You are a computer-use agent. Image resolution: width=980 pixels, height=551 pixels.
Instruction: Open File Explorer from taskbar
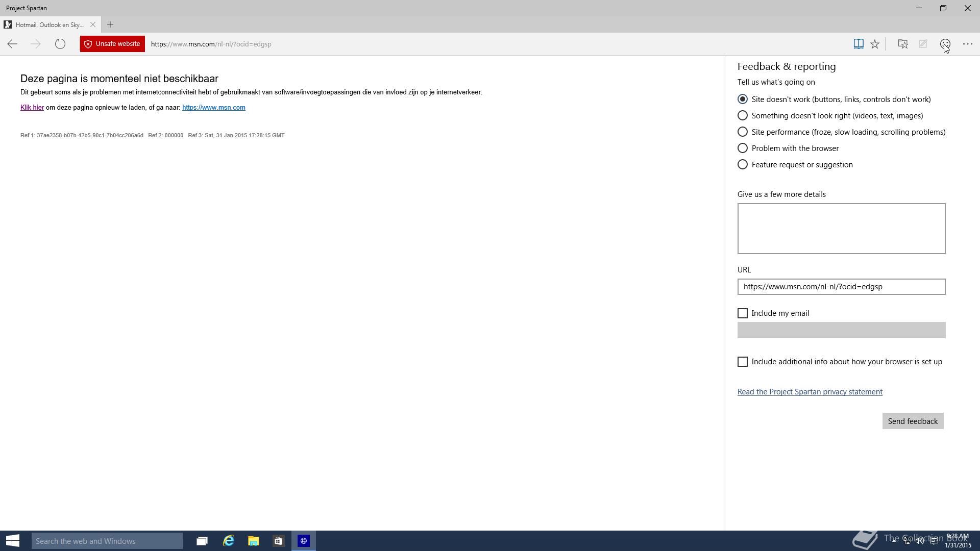[253, 541]
